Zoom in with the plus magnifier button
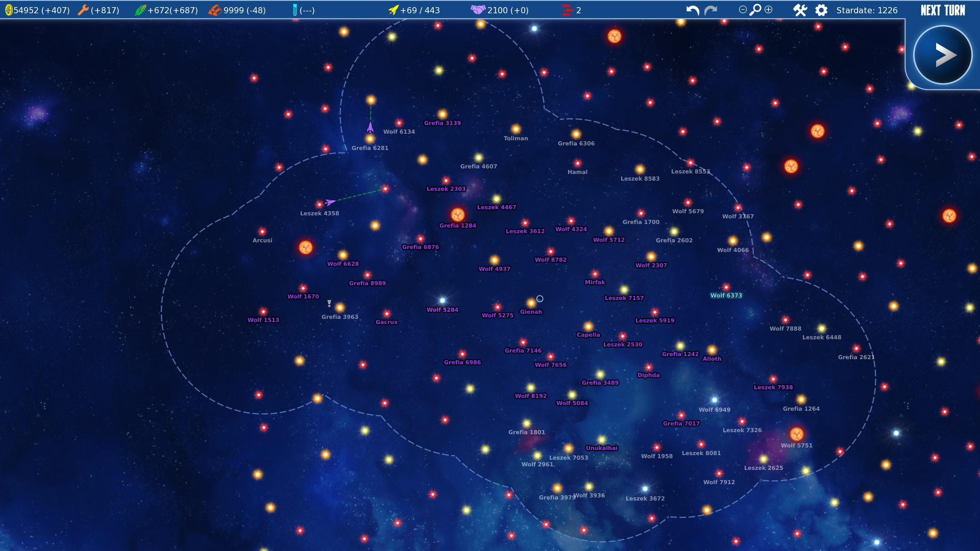The image size is (980, 551). [x=769, y=10]
